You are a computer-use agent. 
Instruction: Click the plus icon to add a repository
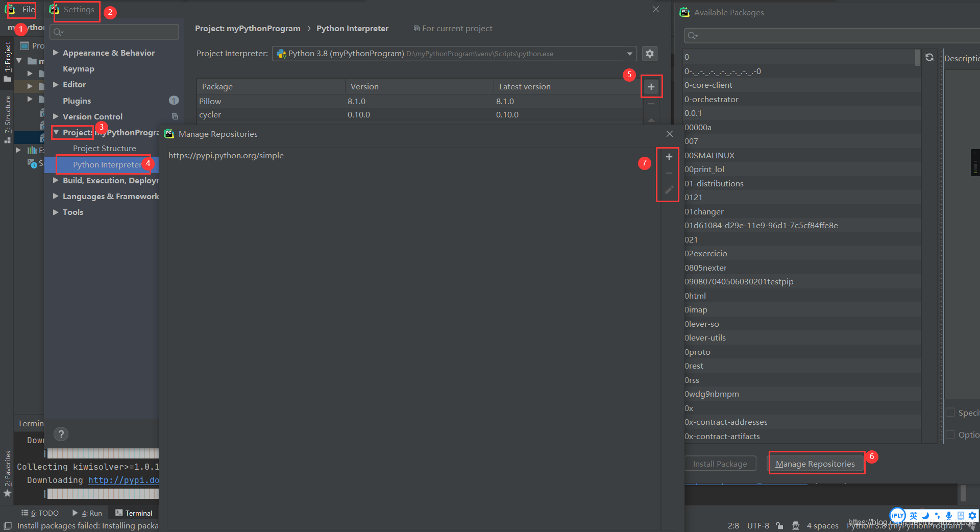tap(669, 157)
